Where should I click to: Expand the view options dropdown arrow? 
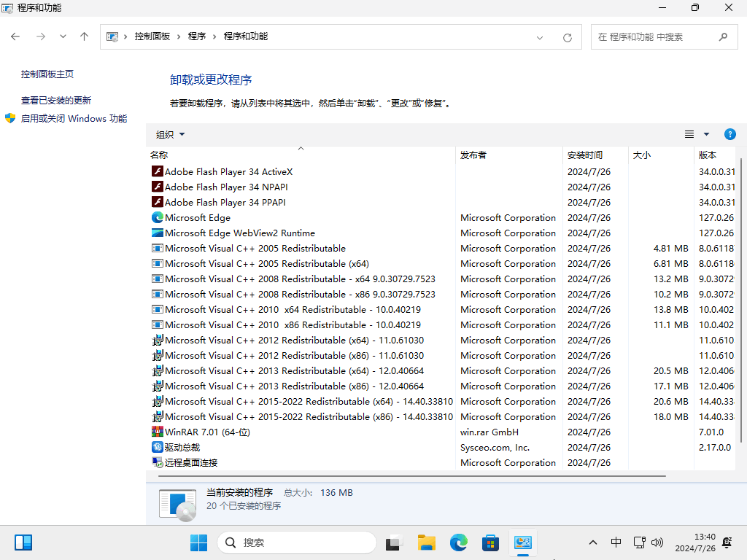(x=706, y=134)
